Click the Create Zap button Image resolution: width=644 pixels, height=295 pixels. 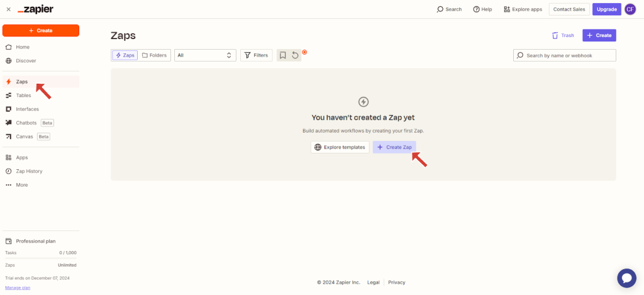pyautogui.click(x=394, y=147)
